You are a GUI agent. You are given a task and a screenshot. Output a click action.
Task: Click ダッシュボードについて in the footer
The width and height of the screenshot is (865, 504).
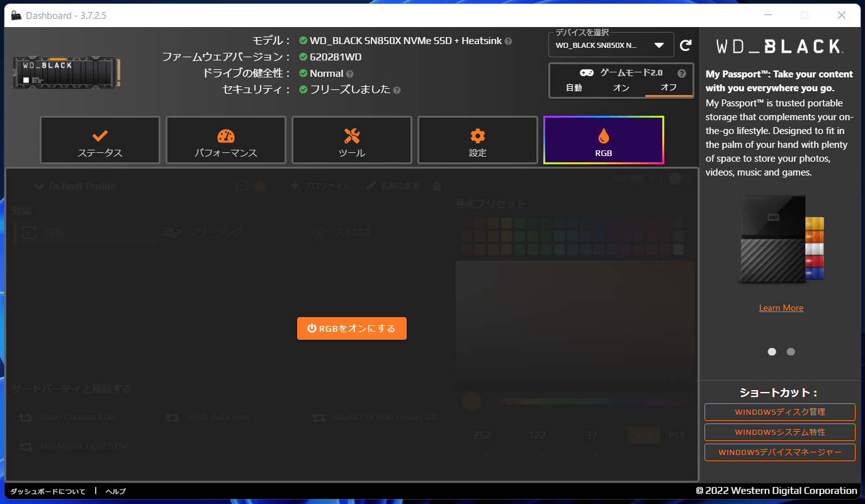click(48, 491)
